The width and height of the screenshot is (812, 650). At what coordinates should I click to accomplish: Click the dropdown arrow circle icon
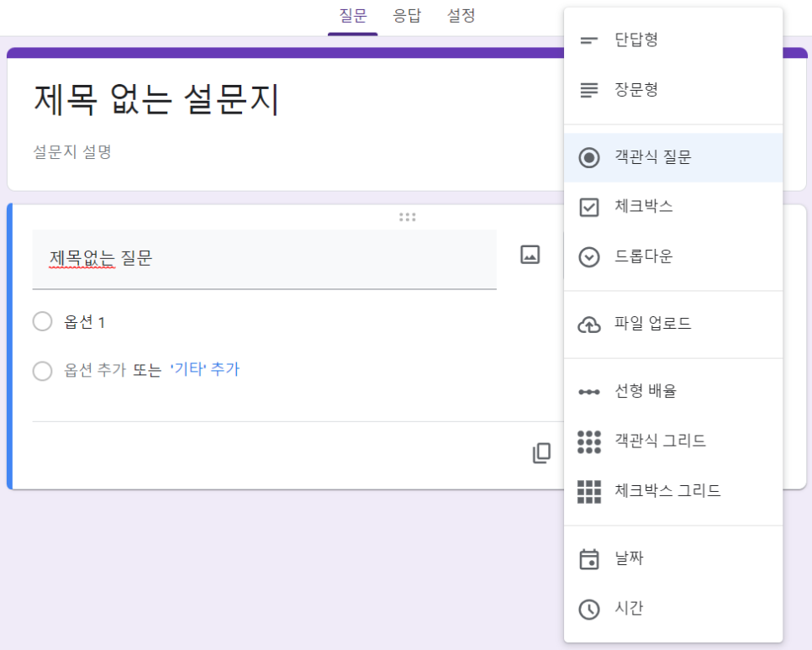(x=588, y=257)
